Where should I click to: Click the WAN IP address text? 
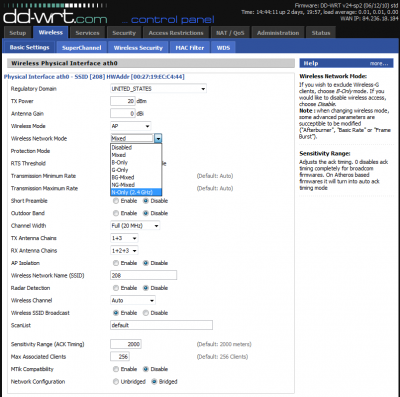369,19
